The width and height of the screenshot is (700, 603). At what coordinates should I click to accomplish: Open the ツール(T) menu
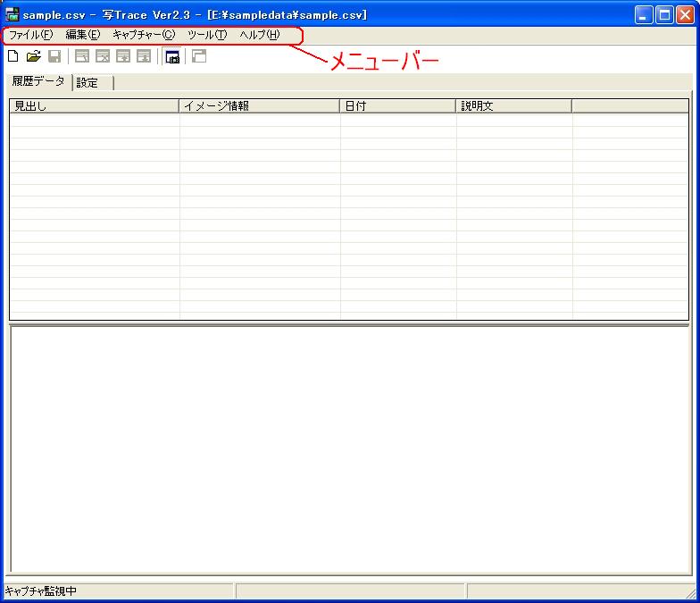(x=207, y=35)
